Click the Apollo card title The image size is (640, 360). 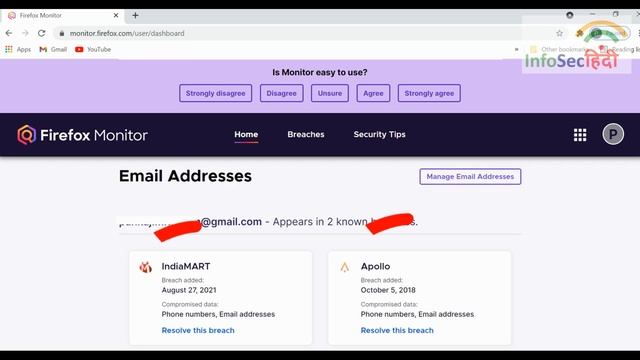coord(376,267)
